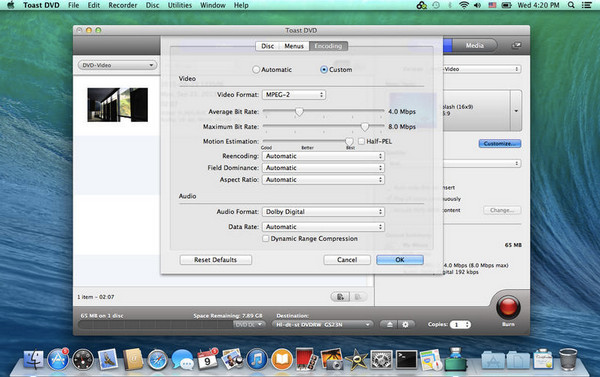Open iMovie star icon in Dock
Screen dimensions: 600x377
(356, 360)
